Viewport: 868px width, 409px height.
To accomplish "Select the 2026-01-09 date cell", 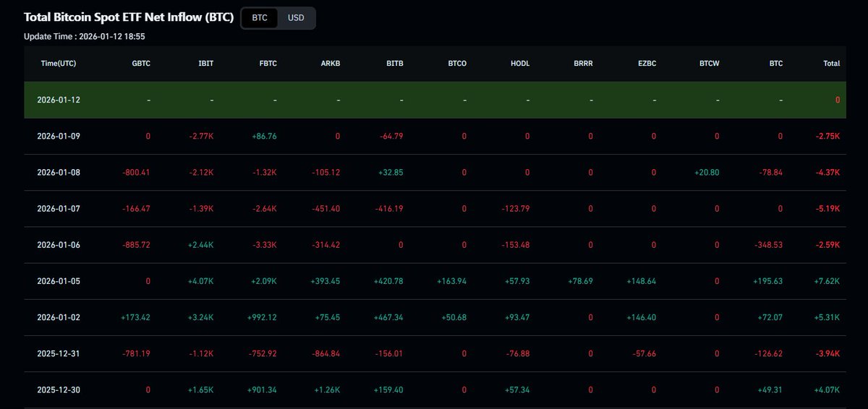I will pos(59,136).
